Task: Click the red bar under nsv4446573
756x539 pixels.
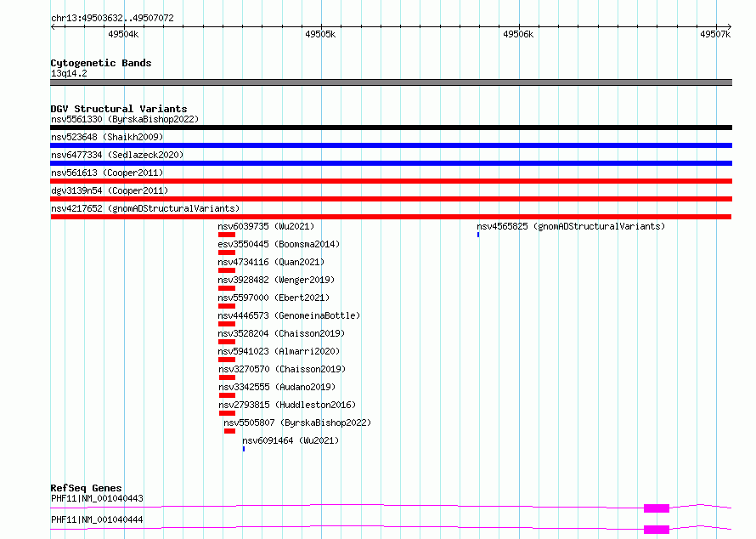Action: (x=227, y=324)
